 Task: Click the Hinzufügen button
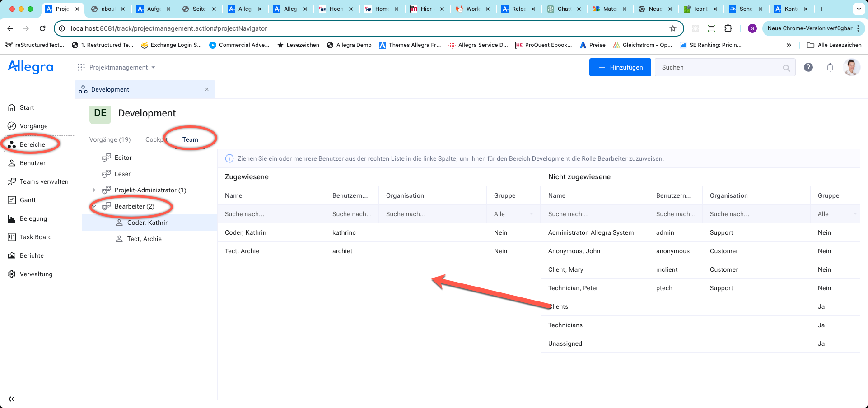pos(620,67)
